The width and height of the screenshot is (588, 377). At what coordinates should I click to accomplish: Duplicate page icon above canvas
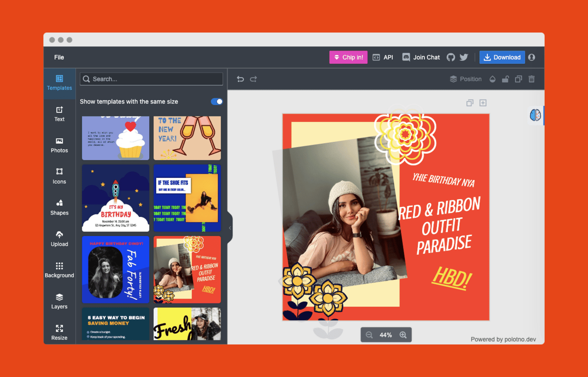470,103
